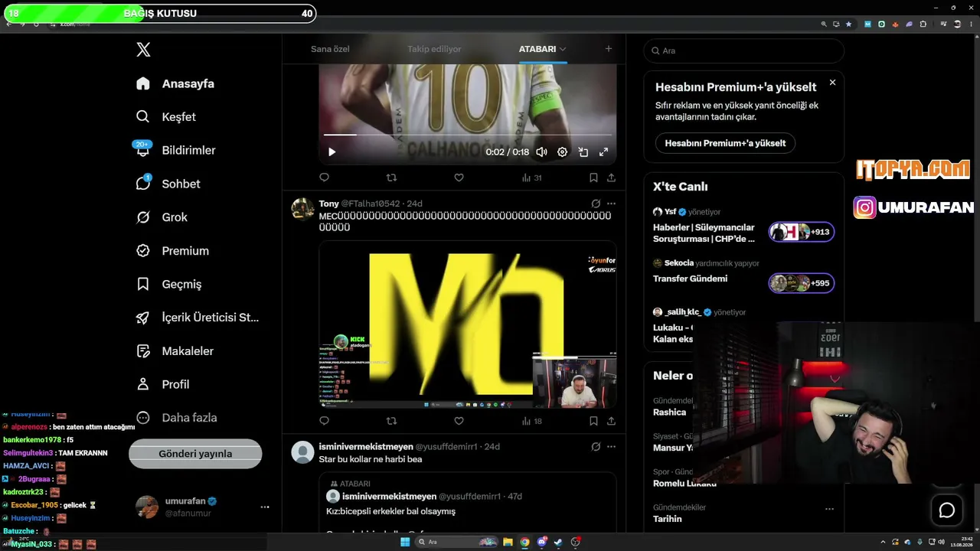The height and width of the screenshot is (551, 980).
Task: Bookmark this page with the star icon
Action: point(848,24)
